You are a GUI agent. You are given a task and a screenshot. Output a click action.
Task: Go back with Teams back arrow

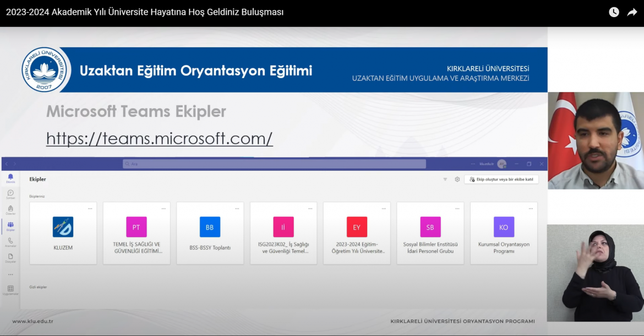click(7, 164)
